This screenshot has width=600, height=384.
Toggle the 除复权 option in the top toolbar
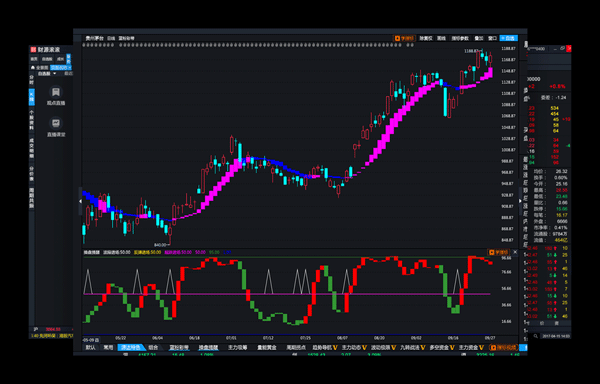[x=426, y=38]
